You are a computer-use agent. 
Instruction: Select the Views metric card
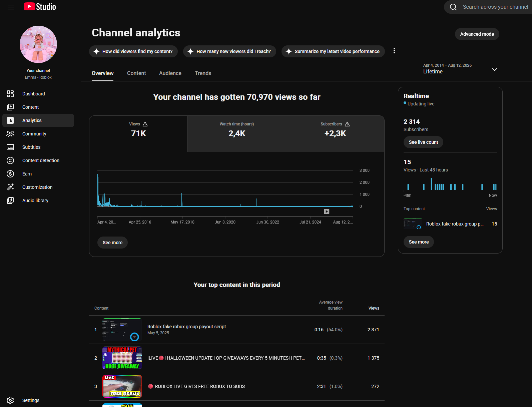(x=138, y=134)
